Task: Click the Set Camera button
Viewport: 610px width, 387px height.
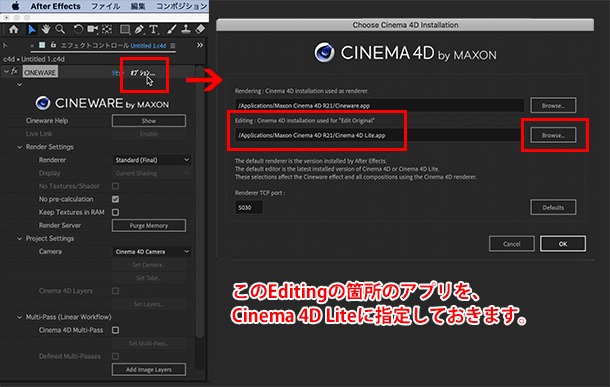Action: 149,265
